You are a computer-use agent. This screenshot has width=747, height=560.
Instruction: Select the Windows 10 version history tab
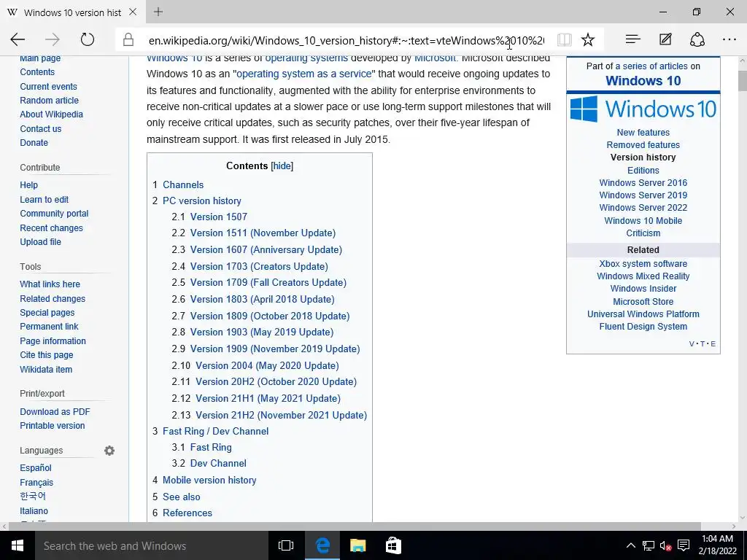pos(73,12)
